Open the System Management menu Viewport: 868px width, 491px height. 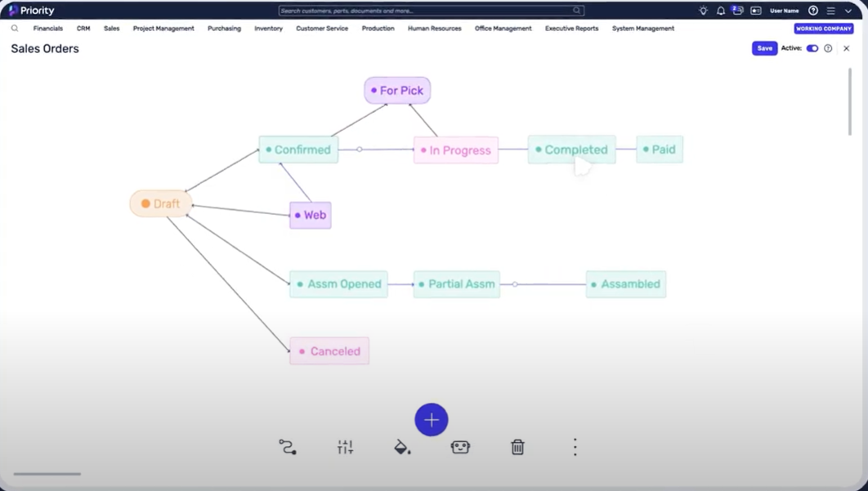[x=643, y=29]
